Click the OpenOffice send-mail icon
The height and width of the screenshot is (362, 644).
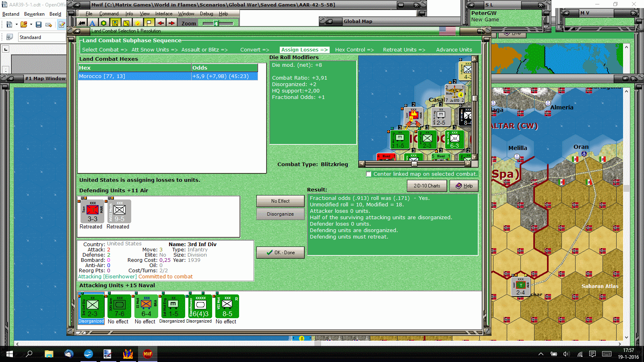point(49,25)
